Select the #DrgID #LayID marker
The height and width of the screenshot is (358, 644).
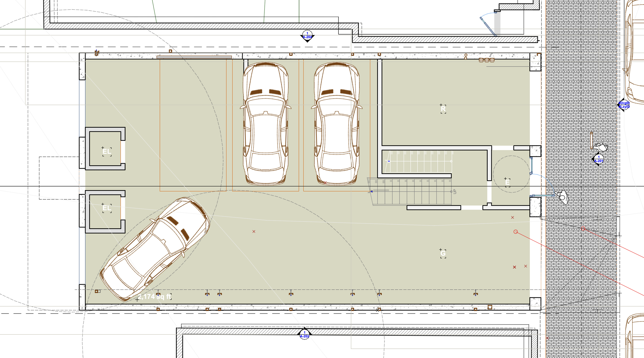(624, 105)
